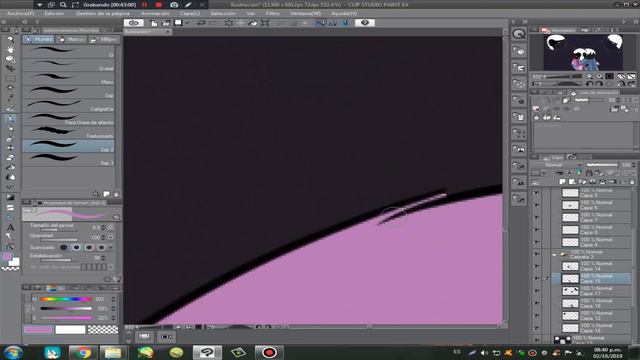Select the Zoom magnifier tool

tap(10, 40)
